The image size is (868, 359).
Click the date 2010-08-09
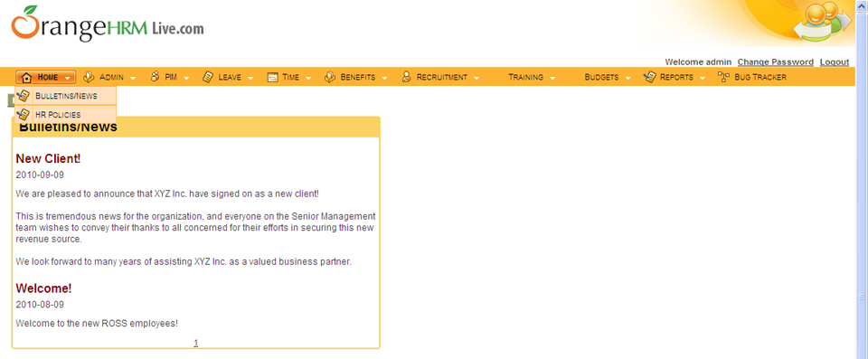[x=40, y=304]
